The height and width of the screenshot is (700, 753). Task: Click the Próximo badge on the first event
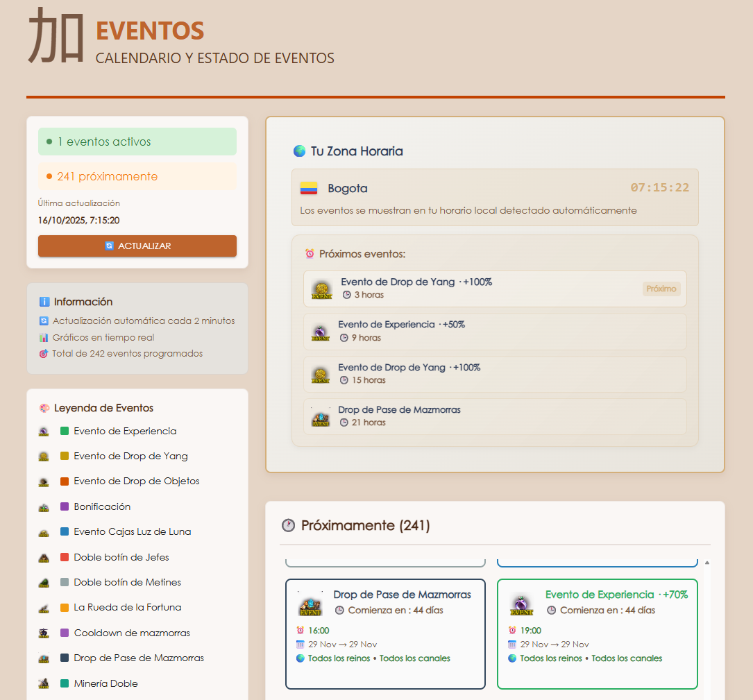(661, 289)
